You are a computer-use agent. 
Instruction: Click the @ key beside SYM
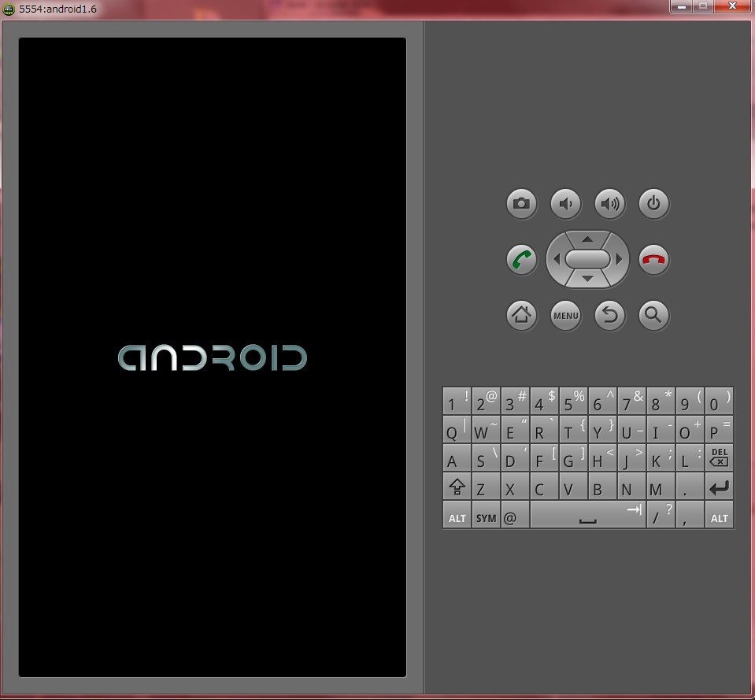pyautogui.click(x=515, y=515)
